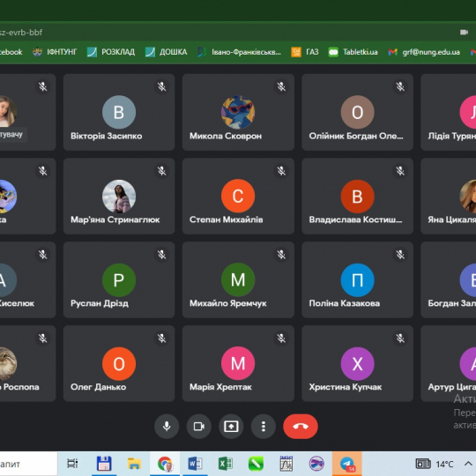Click the name Степан Михайлів
The image size is (476, 476).
click(x=227, y=219)
